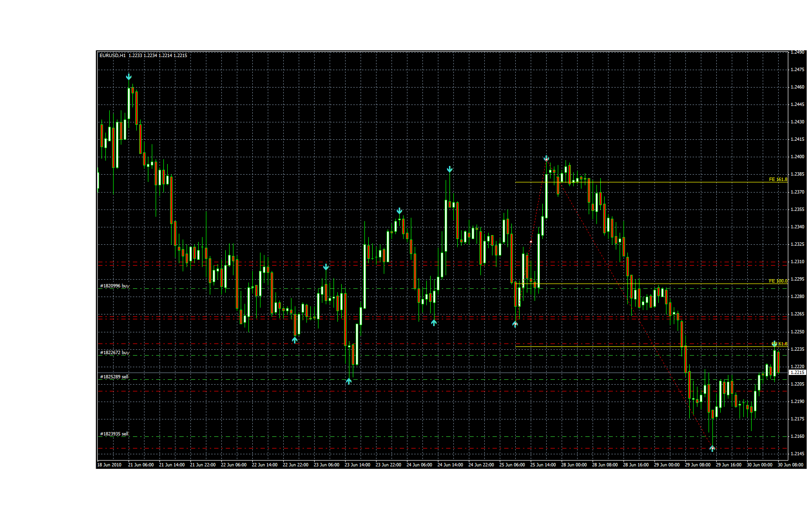Click the down arrow above the 23 Jun 06:00 candle
This screenshot has width=812, height=508.
tap(326, 267)
